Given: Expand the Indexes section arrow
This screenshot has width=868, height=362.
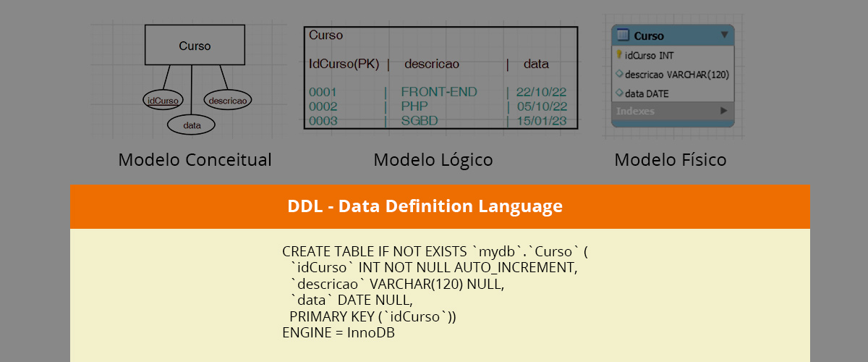Looking at the screenshot, I should click(723, 111).
